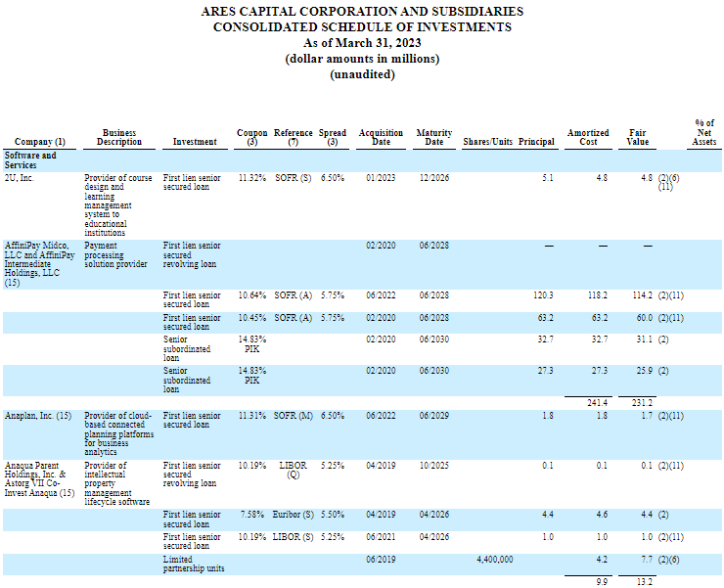Select the "Business Description" column header
Screen dimensions: 724x588
118,137
